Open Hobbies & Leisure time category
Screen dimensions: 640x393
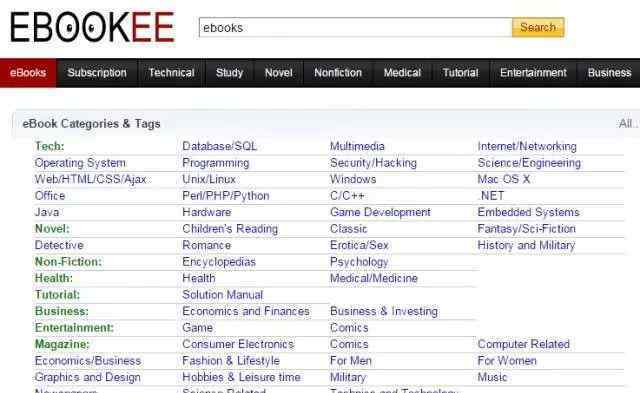pyautogui.click(x=241, y=377)
